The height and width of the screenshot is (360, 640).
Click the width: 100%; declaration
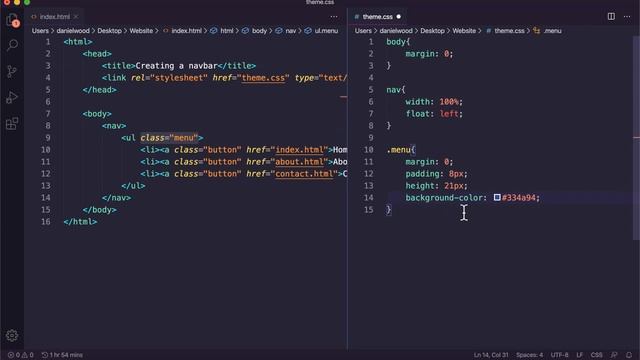[434, 102]
